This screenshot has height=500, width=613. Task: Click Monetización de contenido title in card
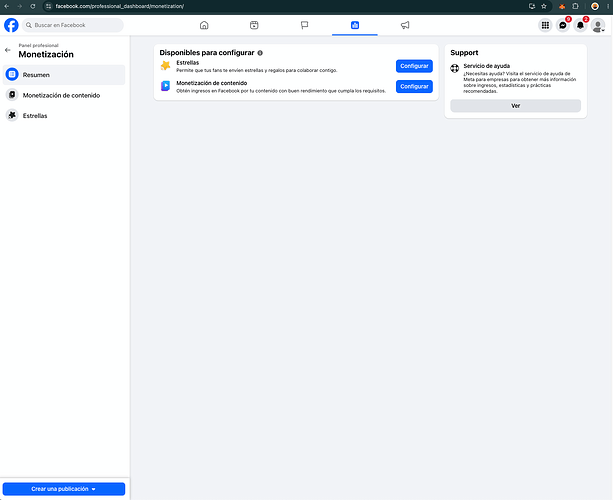[x=212, y=83]
